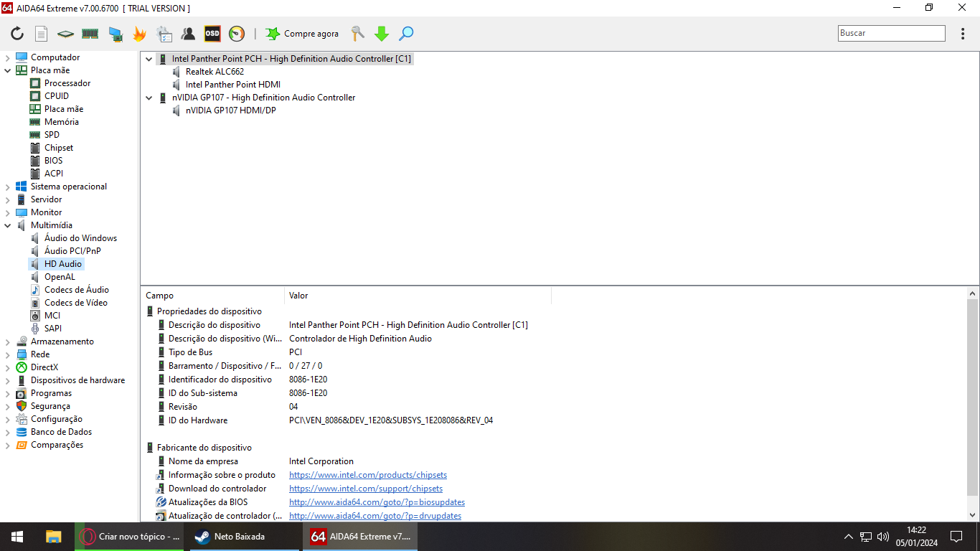Switch to Opera Criar novo tópico window
This screenshot has height=551, width=980.
pyautogui.click(x=129, y=537)
